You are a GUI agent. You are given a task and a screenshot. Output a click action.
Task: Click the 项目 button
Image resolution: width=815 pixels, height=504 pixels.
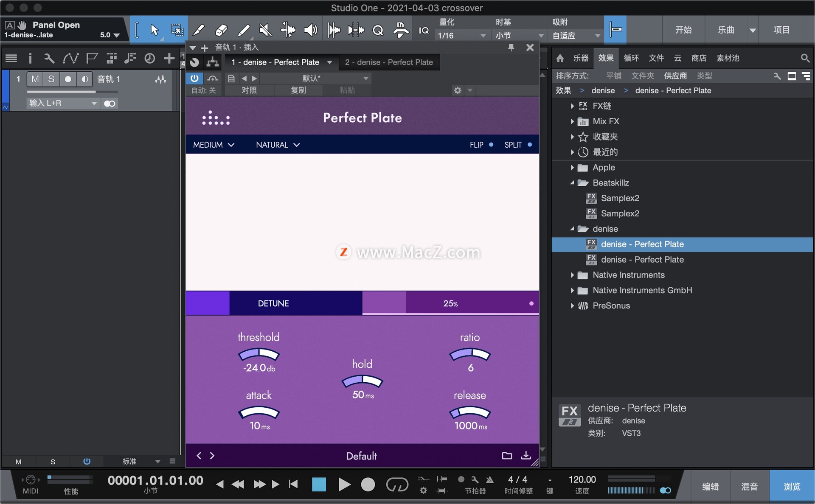point(781,30)
